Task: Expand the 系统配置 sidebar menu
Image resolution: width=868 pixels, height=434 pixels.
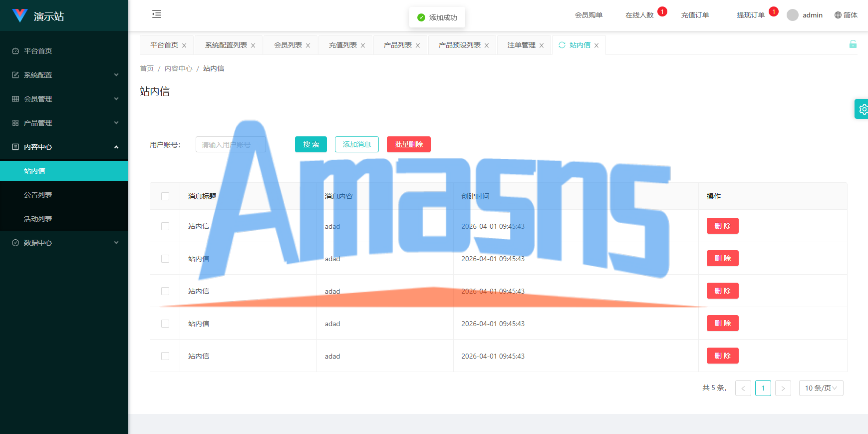Action: pyautogui.click(x=64, y=75)
